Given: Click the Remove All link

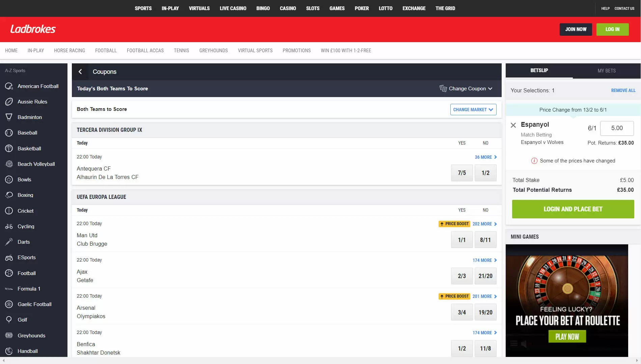Looking at the screenshot, I should [623, 91].
